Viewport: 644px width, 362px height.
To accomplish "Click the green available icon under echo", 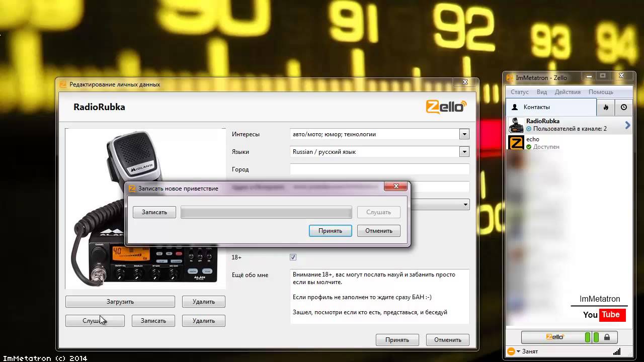I will (529, 147).
